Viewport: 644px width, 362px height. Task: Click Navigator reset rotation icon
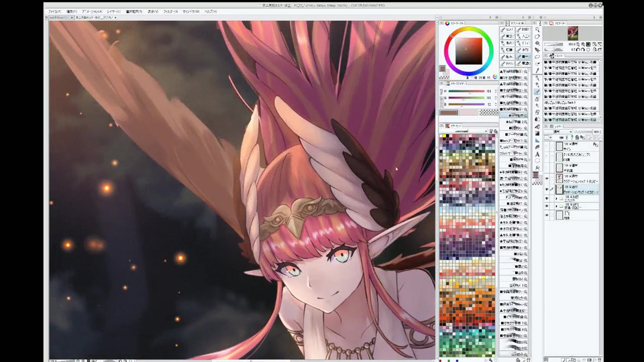coord(588,49)
